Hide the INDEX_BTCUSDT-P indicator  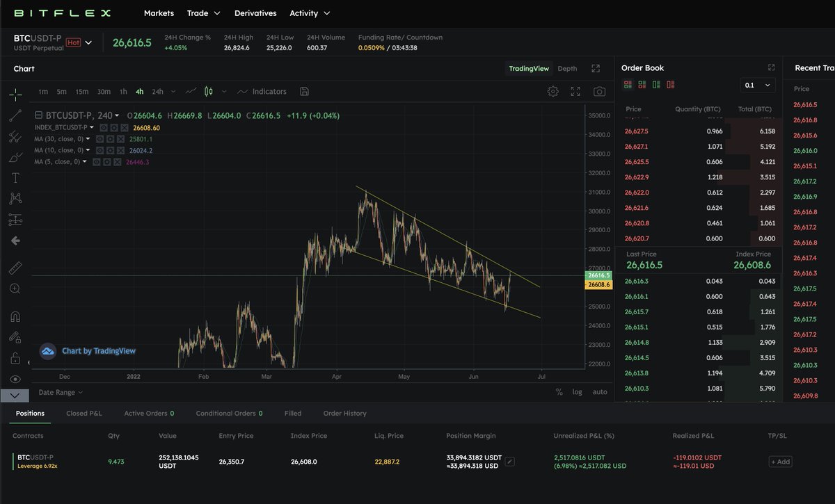[103, 128]
